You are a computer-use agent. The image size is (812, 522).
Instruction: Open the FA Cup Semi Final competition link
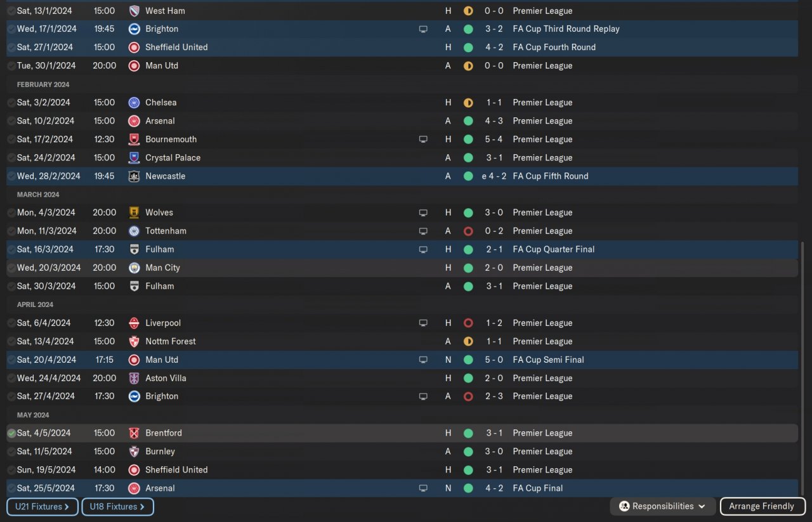tap(548, 360)
